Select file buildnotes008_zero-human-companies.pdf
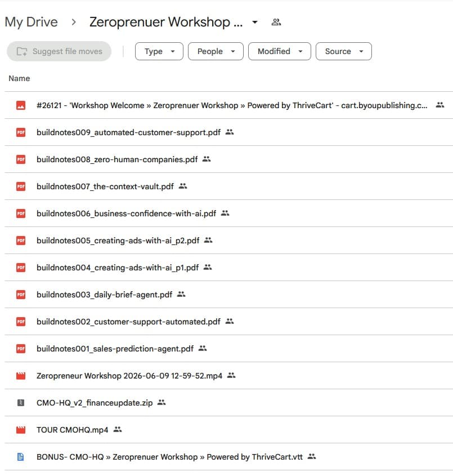453x476 pixels. [x=117, y=159]
